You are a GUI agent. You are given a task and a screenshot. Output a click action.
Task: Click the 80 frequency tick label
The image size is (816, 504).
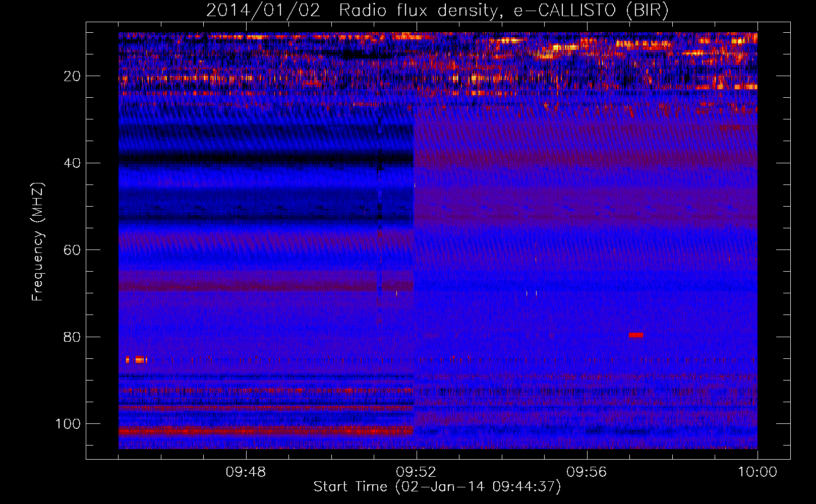click(x=72, y=337)
